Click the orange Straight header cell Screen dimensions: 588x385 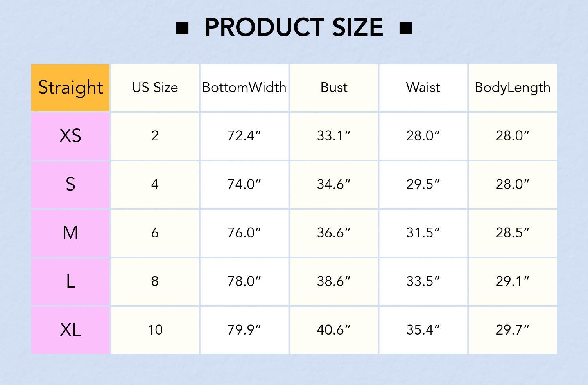click(x=70, y=87)
